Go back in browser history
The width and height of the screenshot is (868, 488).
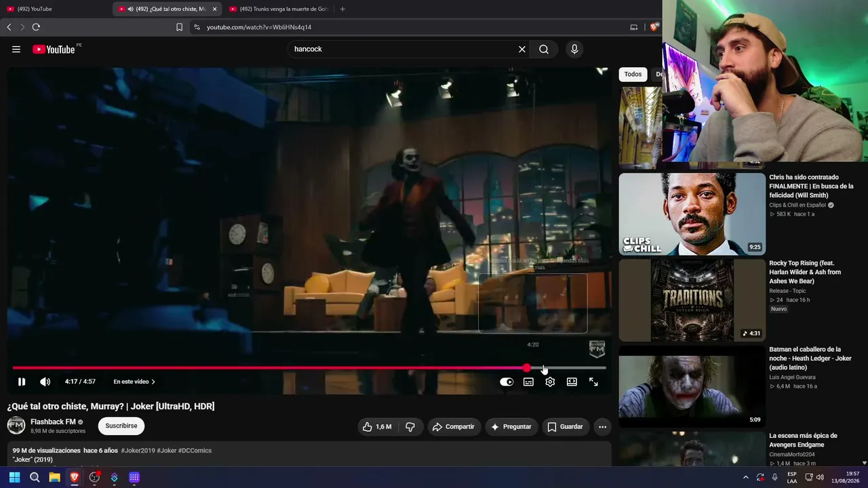point(9,27)
